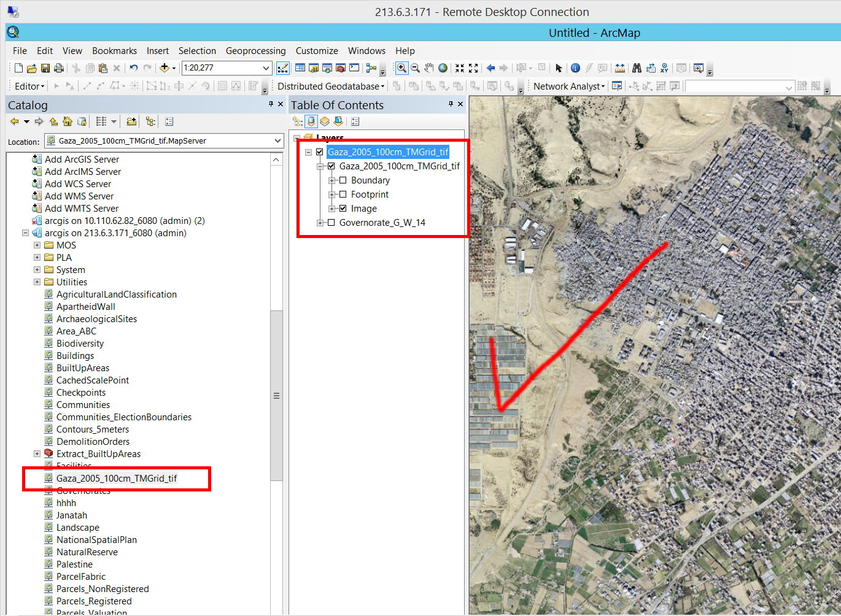Click the New map document icon
This screenshot has width=841, height=616.
(19, 68)
